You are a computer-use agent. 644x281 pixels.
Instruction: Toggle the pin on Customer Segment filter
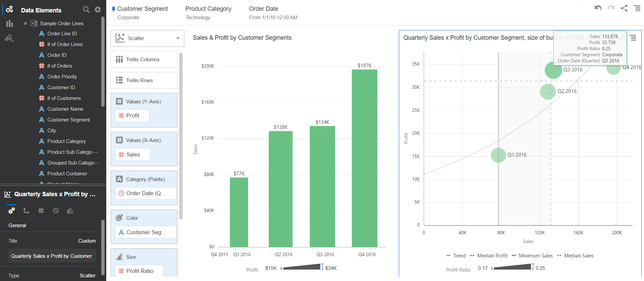(113, 9)
